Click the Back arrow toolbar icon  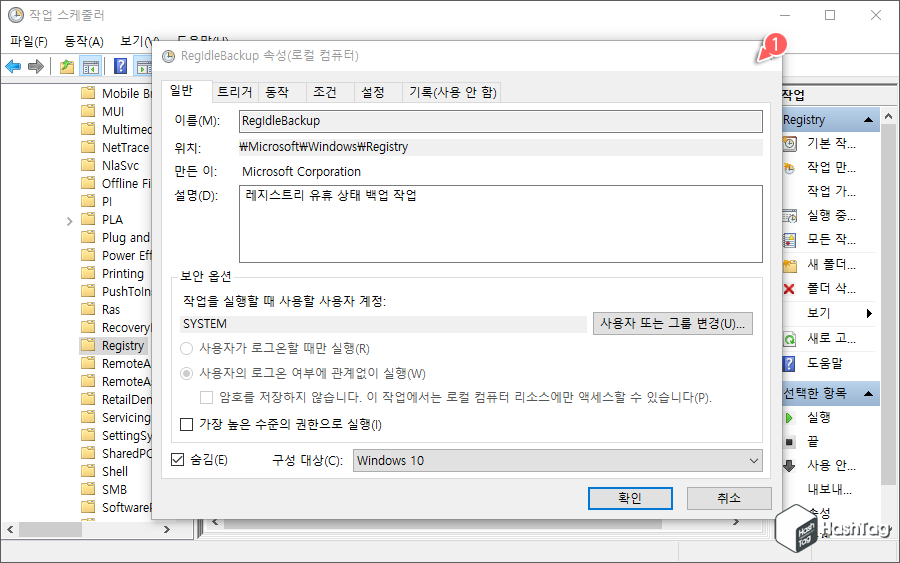pyautogui.click(x=13, y=67)
